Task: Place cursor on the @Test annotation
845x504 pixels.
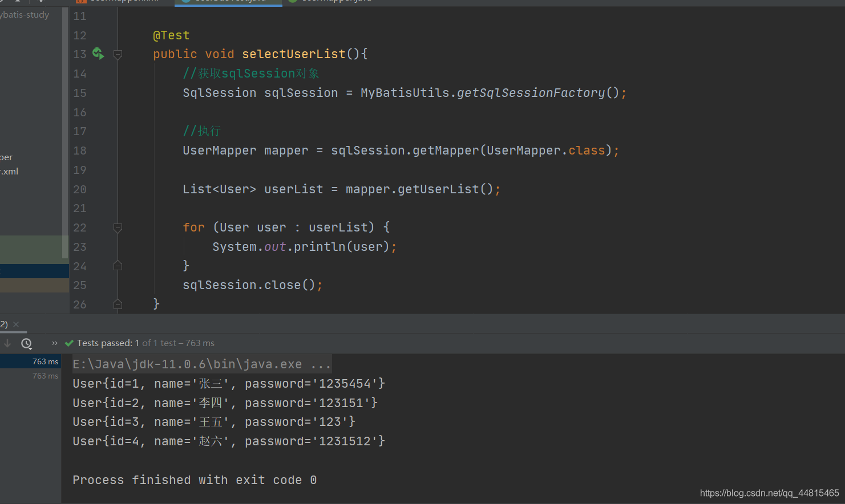Action: (x=171, y=35)
